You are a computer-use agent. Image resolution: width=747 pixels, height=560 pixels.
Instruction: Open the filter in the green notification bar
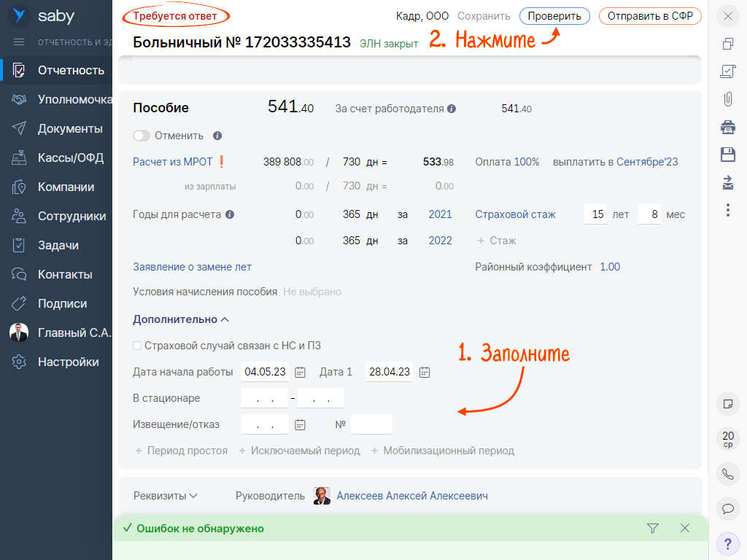click(652, 529)
